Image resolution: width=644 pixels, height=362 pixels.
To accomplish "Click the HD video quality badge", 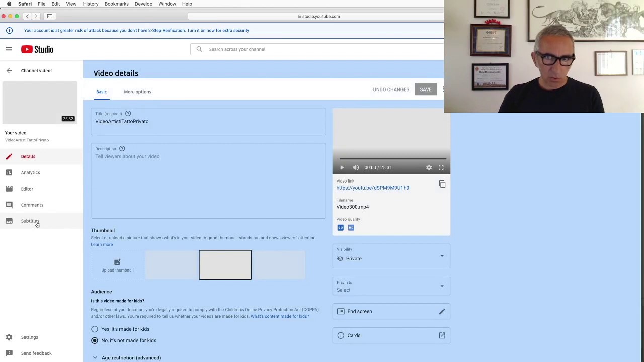I will click(x=351, y=228).
